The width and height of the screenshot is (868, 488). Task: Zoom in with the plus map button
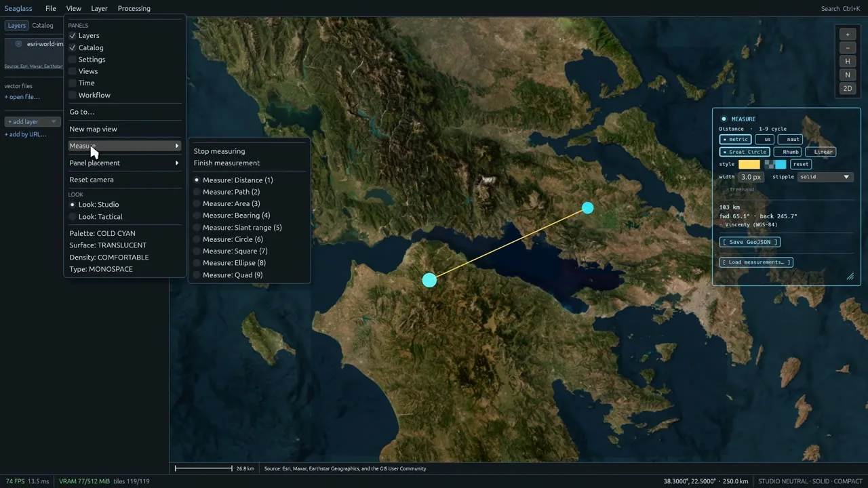[x=847, y=34]
